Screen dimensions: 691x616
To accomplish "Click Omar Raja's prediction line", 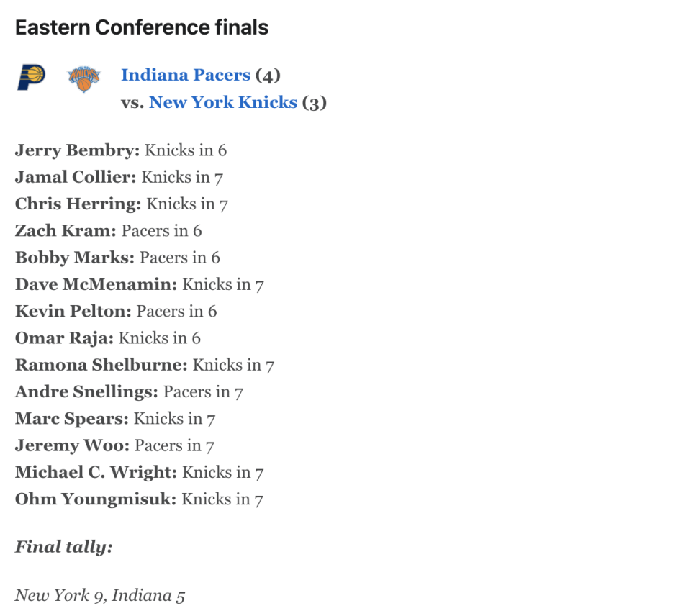I will coord(108,338).
